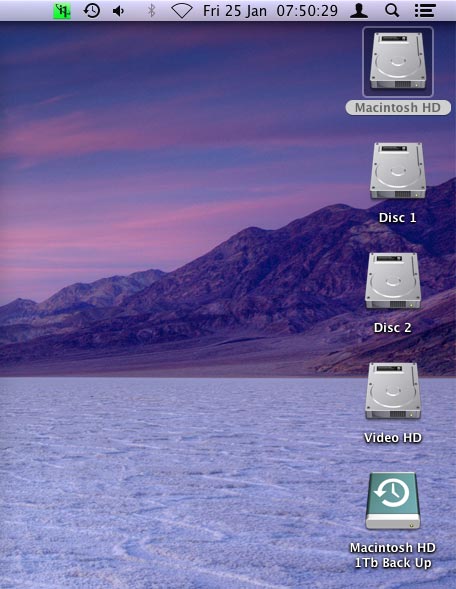Click the 'Disc 1' label
This screenshot has width=456, height=589.
(397, 218)
